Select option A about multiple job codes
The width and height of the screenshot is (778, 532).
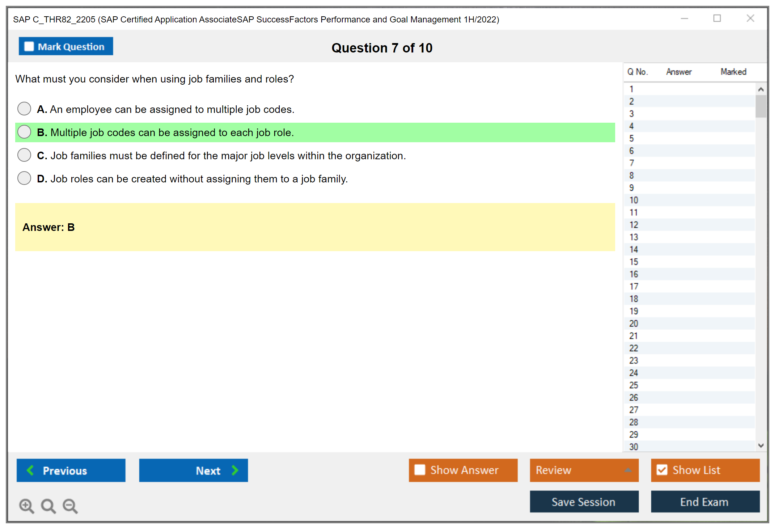tap(24, 109)
